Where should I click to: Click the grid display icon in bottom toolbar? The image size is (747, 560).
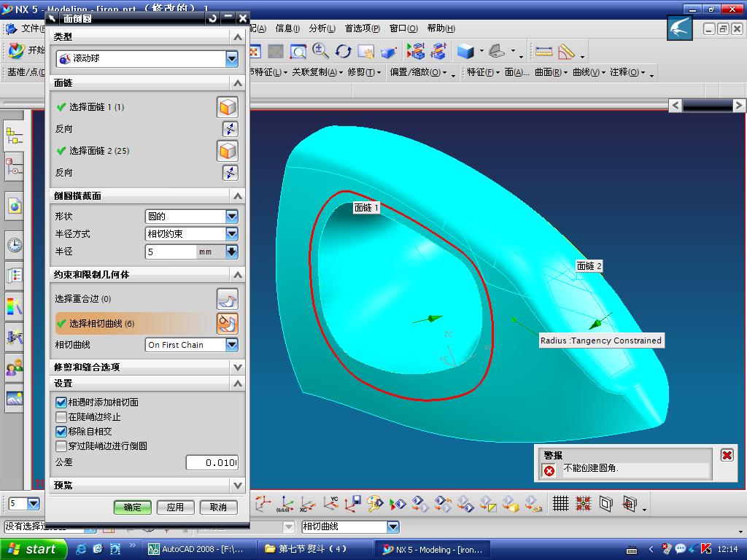(561, 503)
